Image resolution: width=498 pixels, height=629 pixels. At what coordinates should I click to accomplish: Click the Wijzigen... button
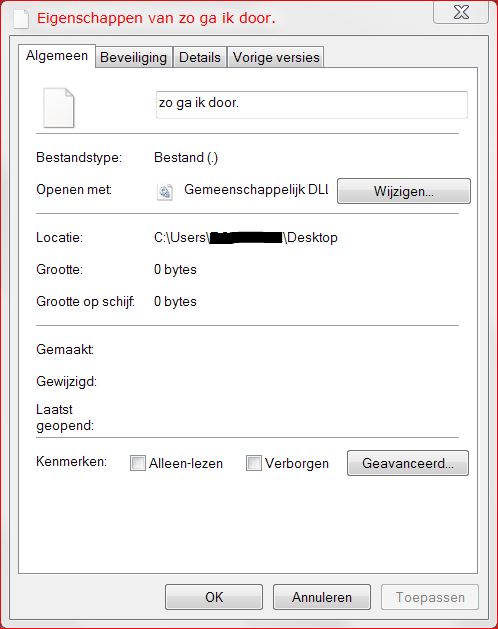(x=404, y=191)
